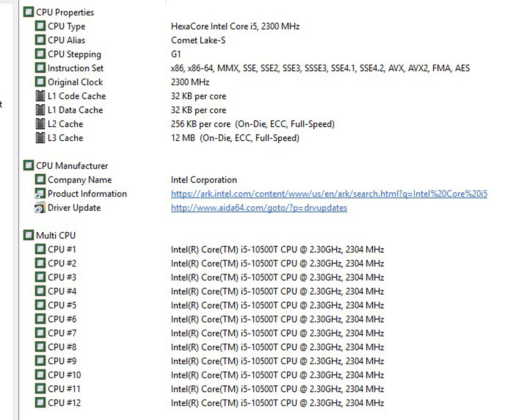Click the i5-10500T value in CPU #1 row
Screen dimensions: 505x420
point(277,249)
